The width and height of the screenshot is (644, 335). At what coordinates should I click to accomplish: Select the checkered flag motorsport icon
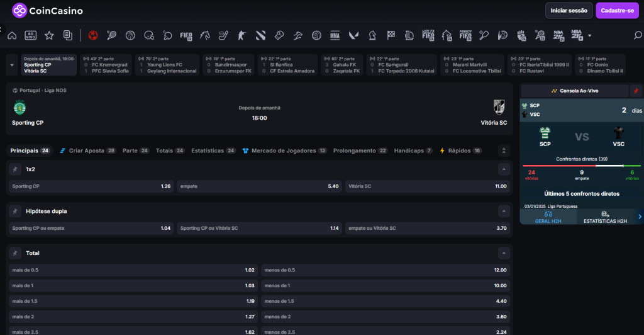click(391, 36)
